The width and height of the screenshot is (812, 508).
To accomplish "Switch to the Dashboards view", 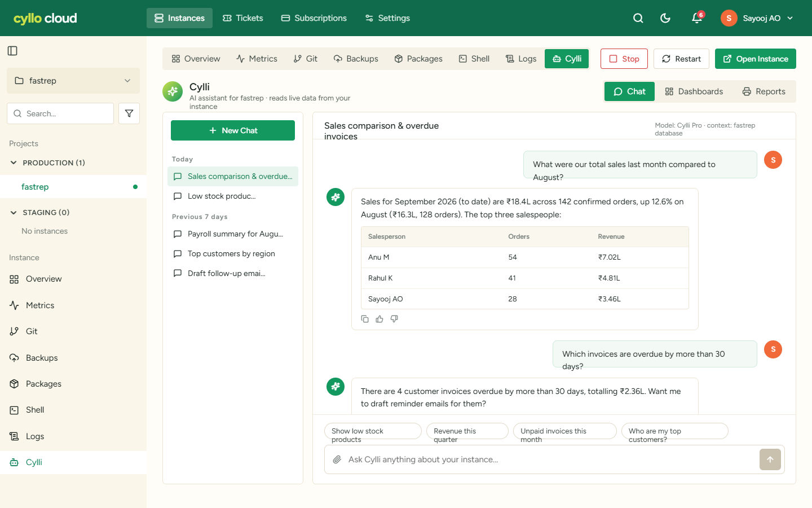I will coord(694,91).
